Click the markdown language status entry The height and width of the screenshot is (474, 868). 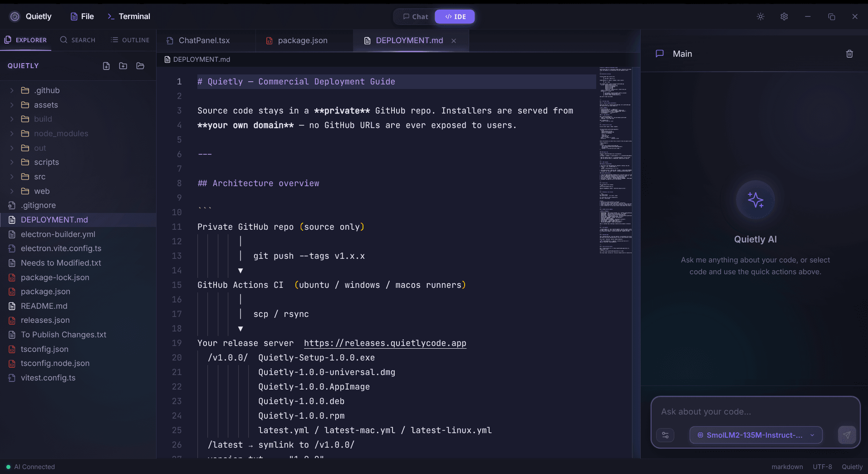[787, 467]
